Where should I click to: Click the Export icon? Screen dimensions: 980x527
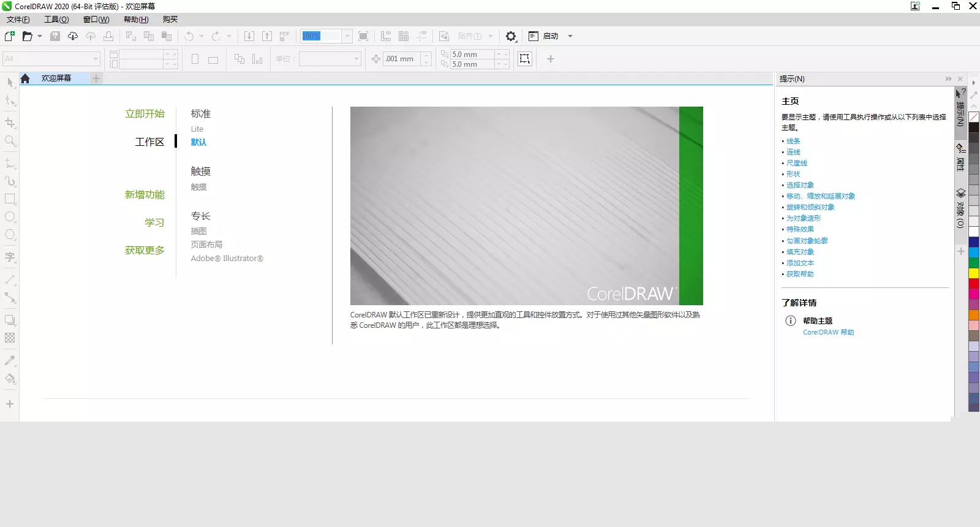click(x=267, y=36)
